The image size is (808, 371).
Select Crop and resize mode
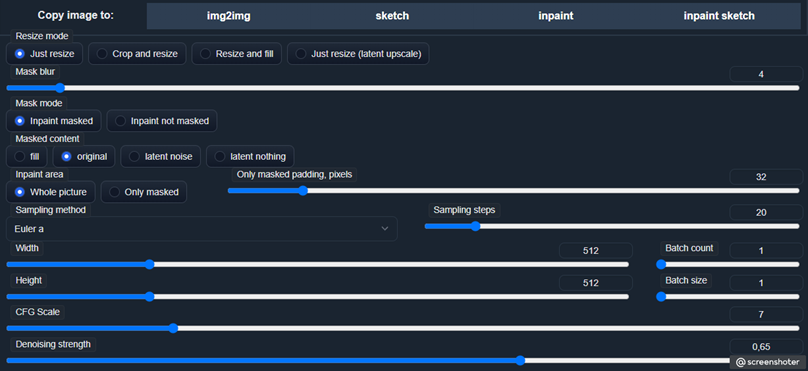137,54
